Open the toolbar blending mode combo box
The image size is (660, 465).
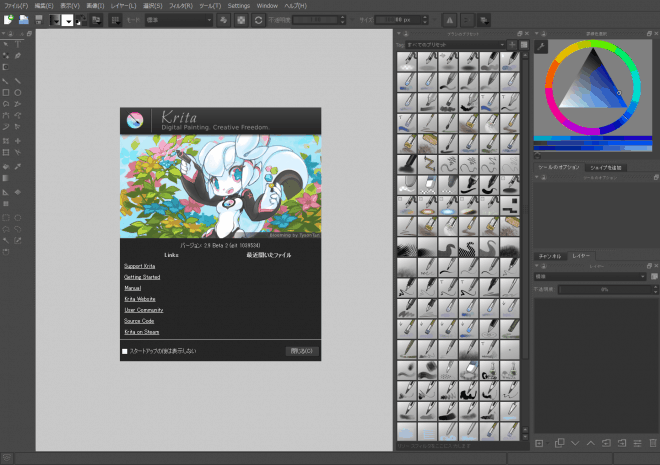tap(178, 20)
